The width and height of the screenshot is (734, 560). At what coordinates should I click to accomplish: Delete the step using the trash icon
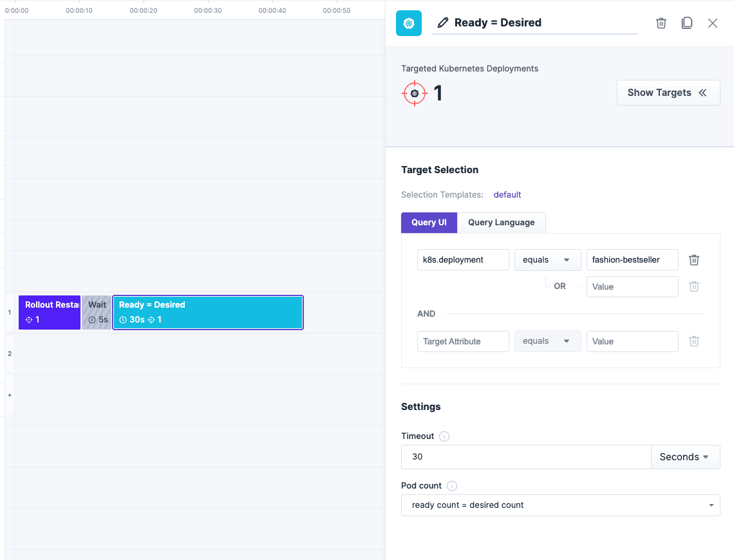661,23
